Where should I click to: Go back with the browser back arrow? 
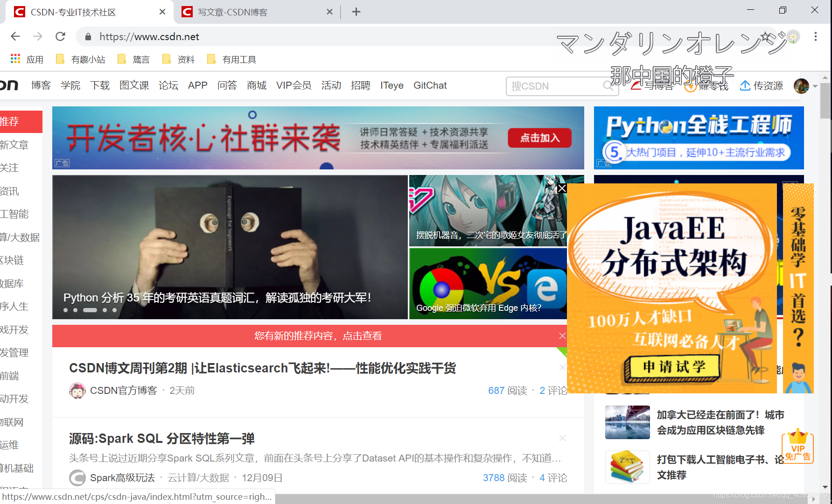[x=15, y=36]
